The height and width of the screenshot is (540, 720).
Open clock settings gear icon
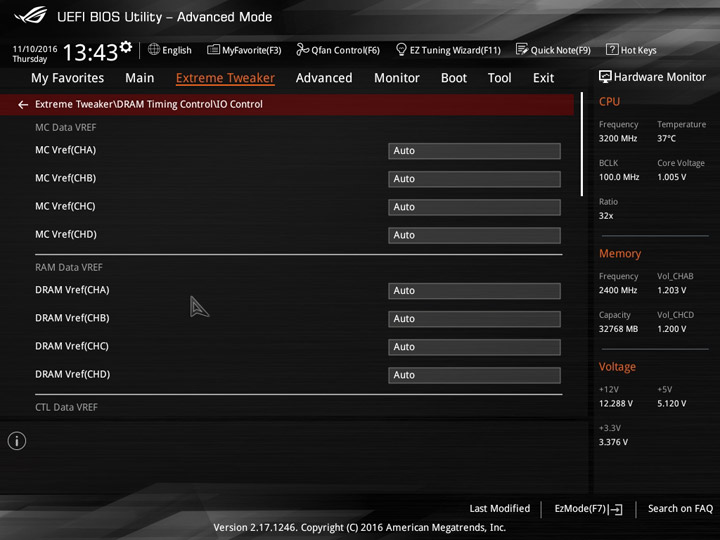[x=126, y=47]
